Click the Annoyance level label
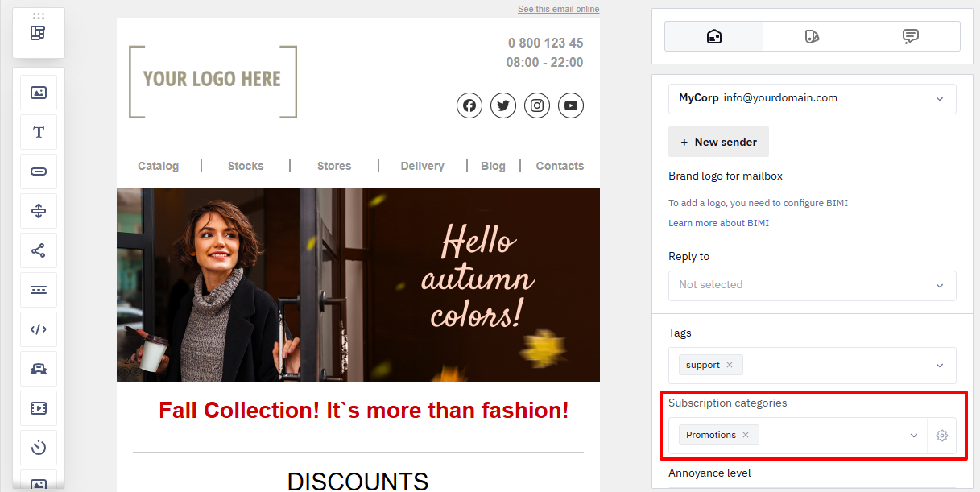 (x=709, y=473)
